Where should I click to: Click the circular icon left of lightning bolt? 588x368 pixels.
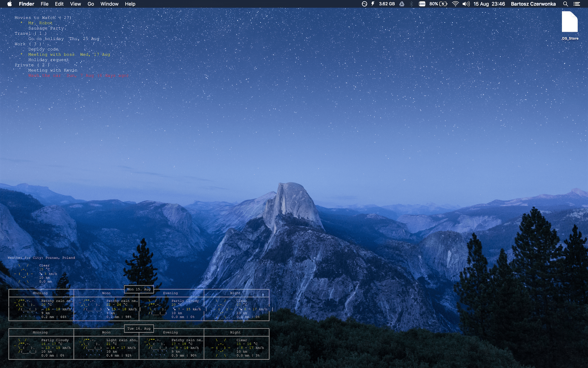coord(364,4)
